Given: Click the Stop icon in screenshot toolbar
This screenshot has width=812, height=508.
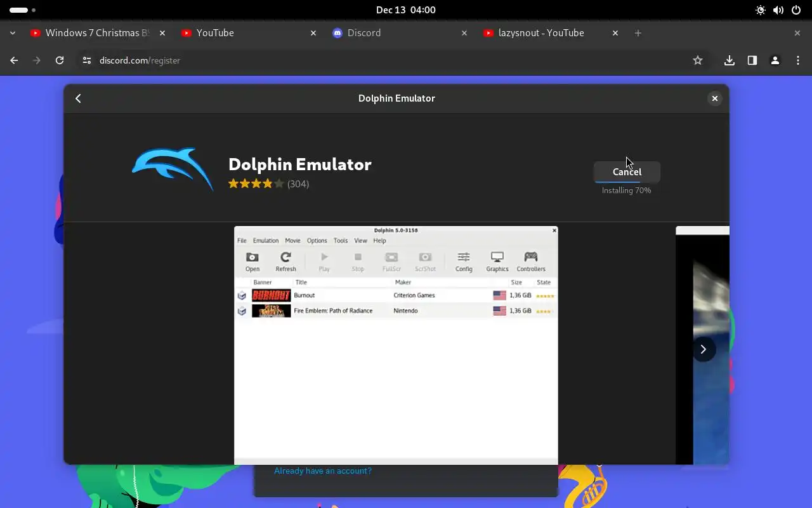Looking at the screenshot, I should [358, 261].
